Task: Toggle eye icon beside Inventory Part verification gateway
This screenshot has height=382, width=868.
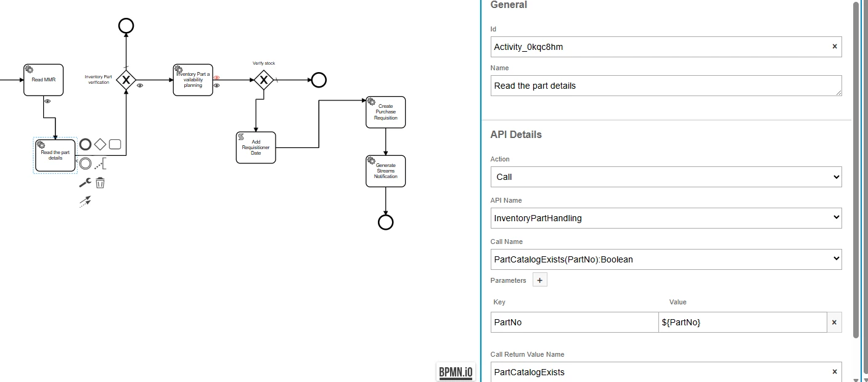Action: click(140, 86)
